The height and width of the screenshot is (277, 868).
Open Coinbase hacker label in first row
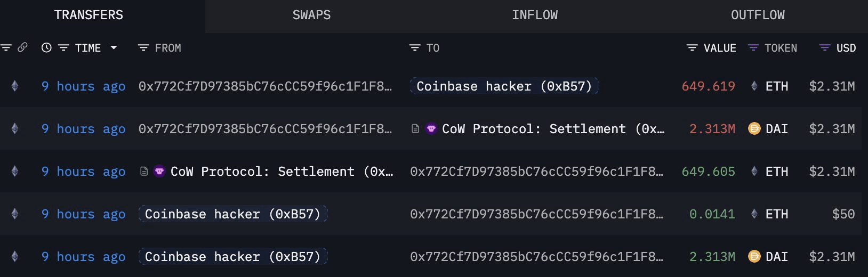pyautogui.click(x=504, y=86)
